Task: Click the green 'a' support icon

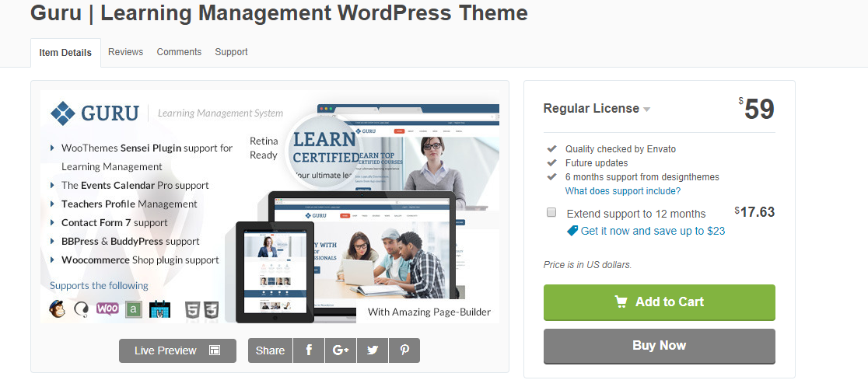Action: click(x=134, y=309)
